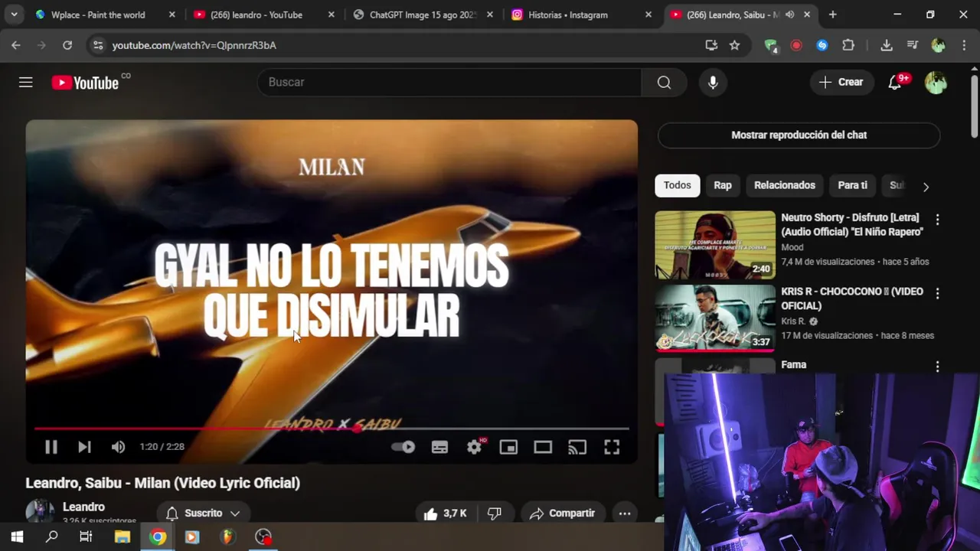Open the KRIS R - CHOCOCONO title link
The width and height of the screenshot is (980, 551).
pos(852,298)
